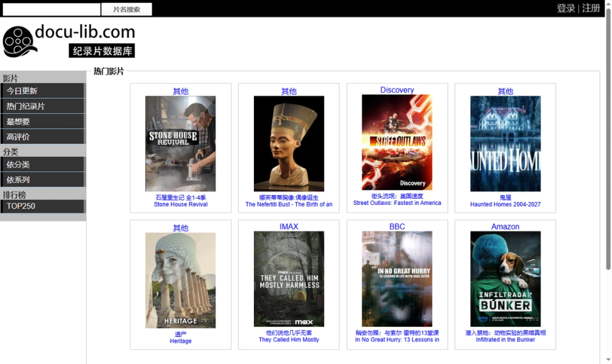
Task: Open the TOP250 ranking menu item
Action: click(x=42, y=206)
